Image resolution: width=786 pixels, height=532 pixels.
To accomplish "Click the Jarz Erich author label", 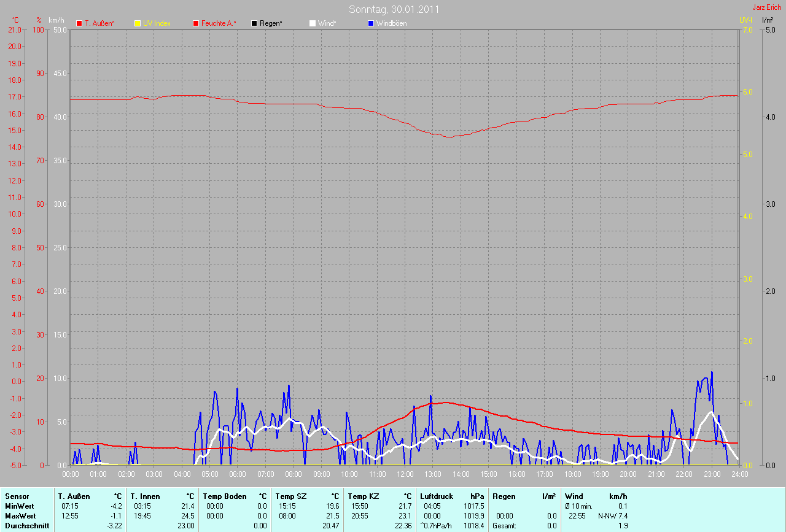I will [767, 7].
